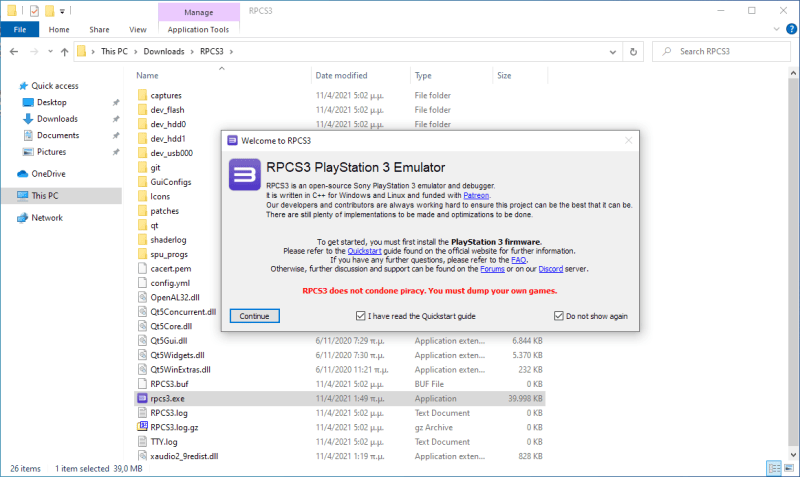Select the patches folder name
The image size is (800, 477).
(x=165, y=211)
